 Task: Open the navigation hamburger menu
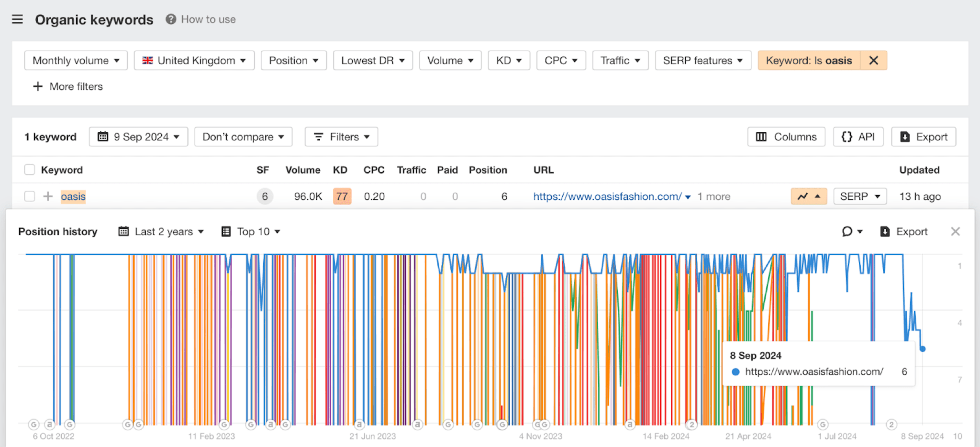pos(17,19)
